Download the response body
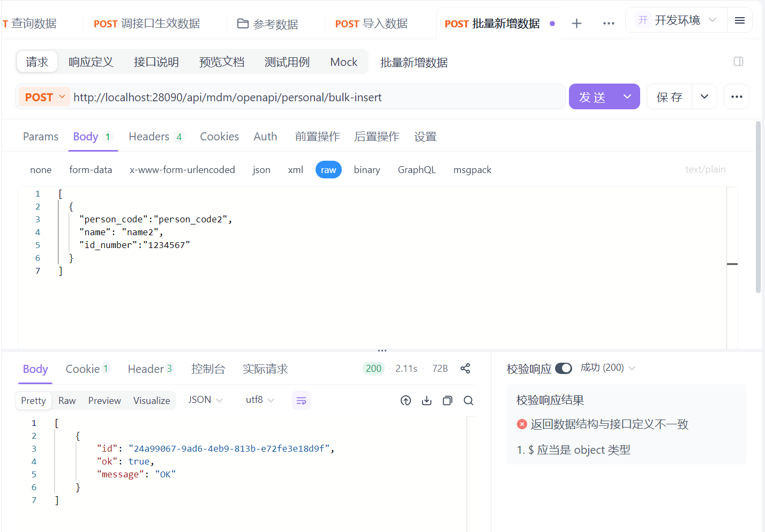The height and width of the screenshot is (532, 765). (x=426, y=401)
